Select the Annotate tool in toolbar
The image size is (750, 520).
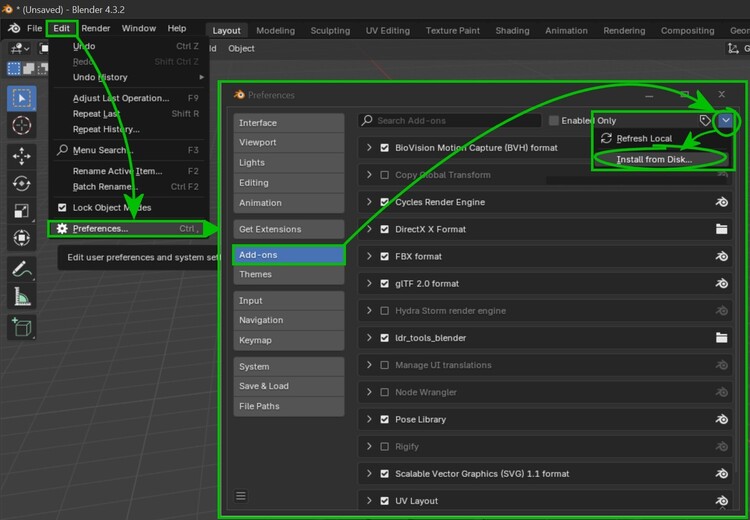click(21, 269)
